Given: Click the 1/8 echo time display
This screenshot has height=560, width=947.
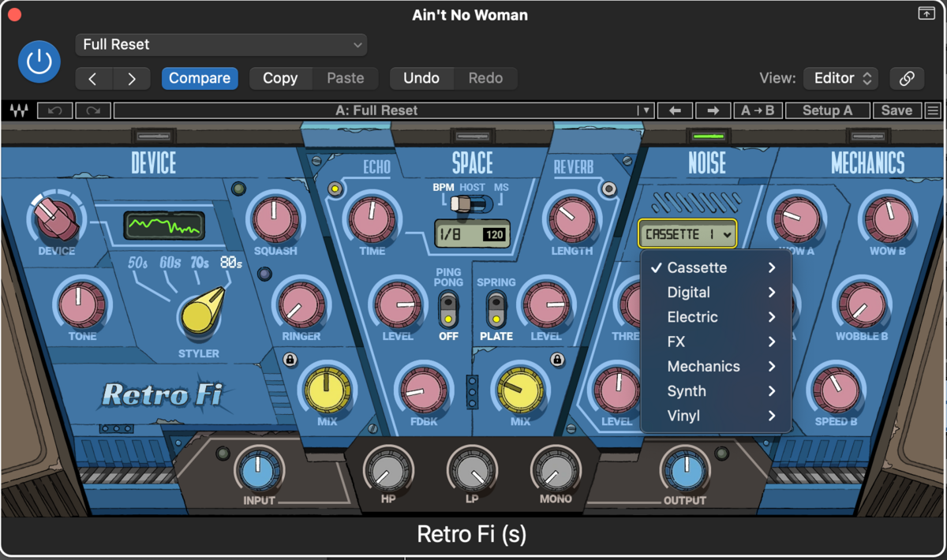Looking at the screenshot, I should (472, 234).
